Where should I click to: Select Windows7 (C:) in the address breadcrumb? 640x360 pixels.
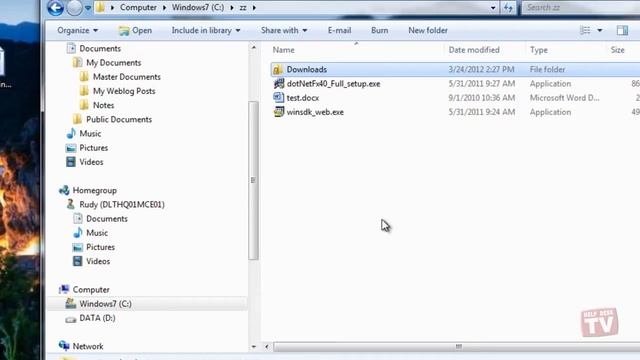(x=198, y=7)
